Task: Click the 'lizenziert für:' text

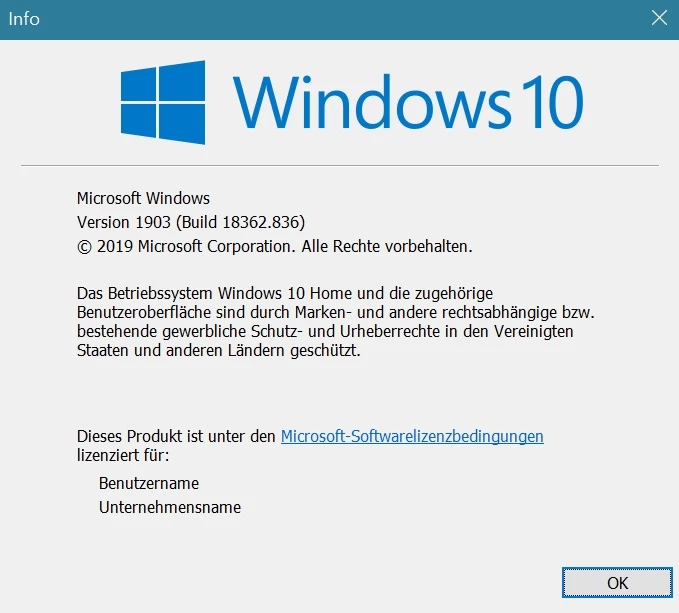Action: click(x=123, y=455)
